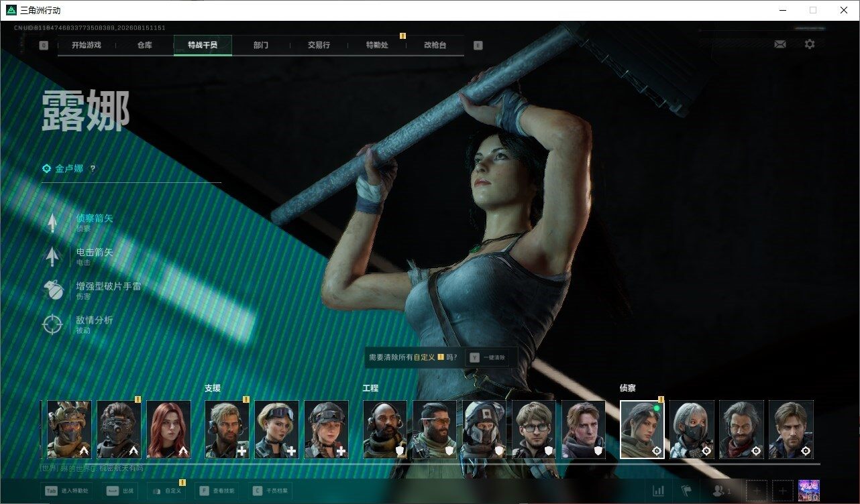This screenshot has width=860, height=504.
Task: Select the white-helmet masked engineer operator
Action: 484,430
